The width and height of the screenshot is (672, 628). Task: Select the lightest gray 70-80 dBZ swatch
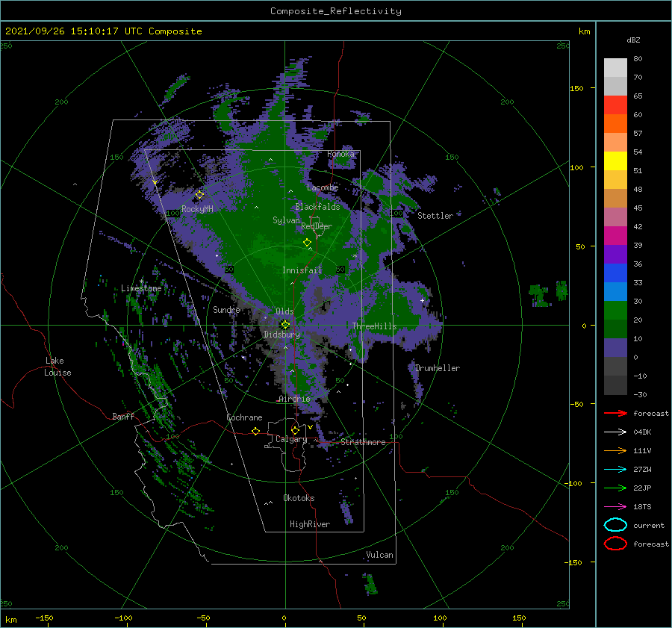(x=615, y=68)
